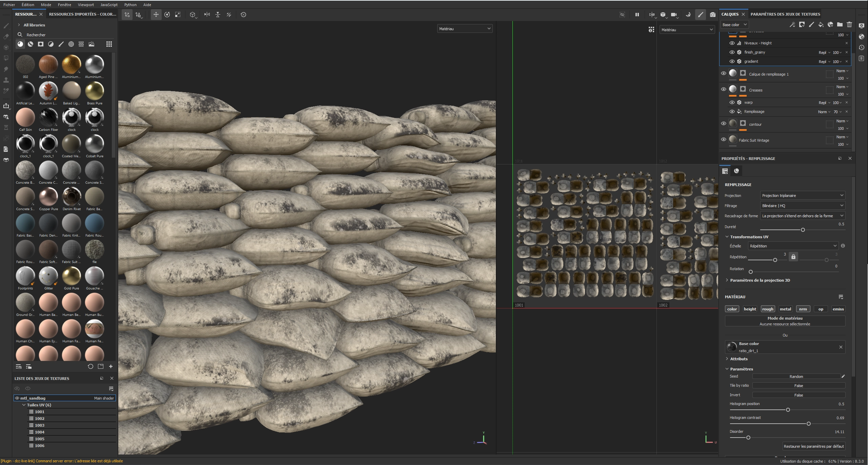Image resolution: width=868 pixels, height=465 pixels.
Task: Add a fill layer with bucket icon
Action: 821,24
